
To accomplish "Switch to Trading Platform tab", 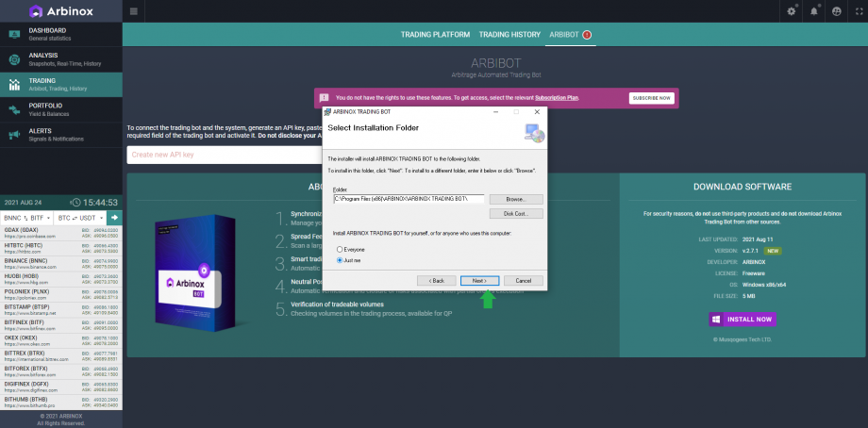I will tap(435, 34).
